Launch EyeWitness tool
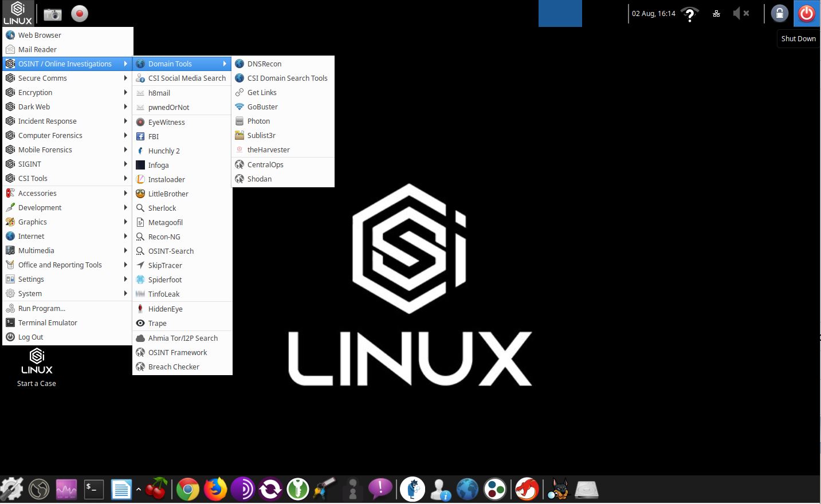This screenshot has height=504, width=821. point(182,122)
